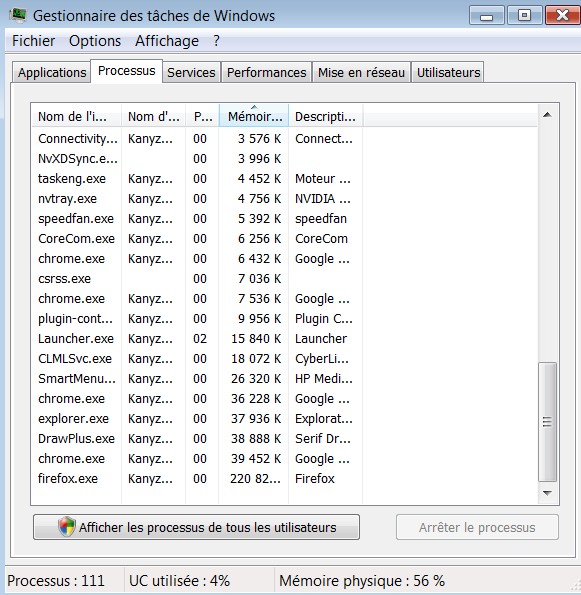Screen dimensions: 581x595
Task: Switch to the Applications tab
Action: pos(52,72)
